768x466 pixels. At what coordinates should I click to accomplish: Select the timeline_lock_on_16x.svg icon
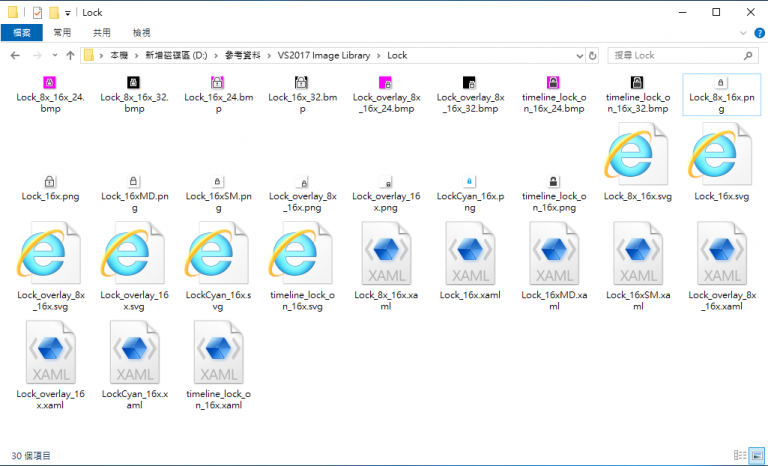tap(301, 253)
